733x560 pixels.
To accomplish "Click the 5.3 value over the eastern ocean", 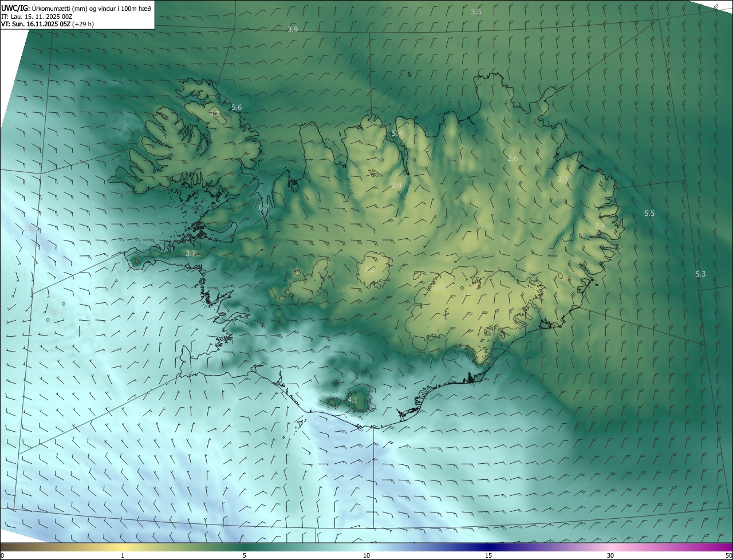I will 700,274.
